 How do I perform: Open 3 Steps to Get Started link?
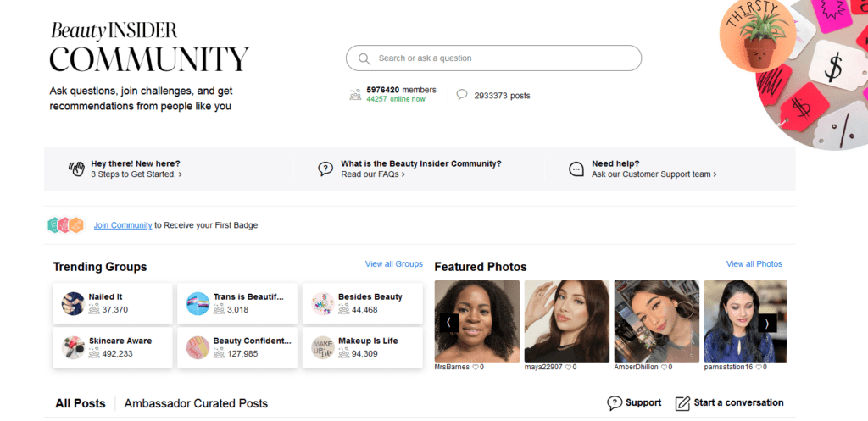coord(136,174)
